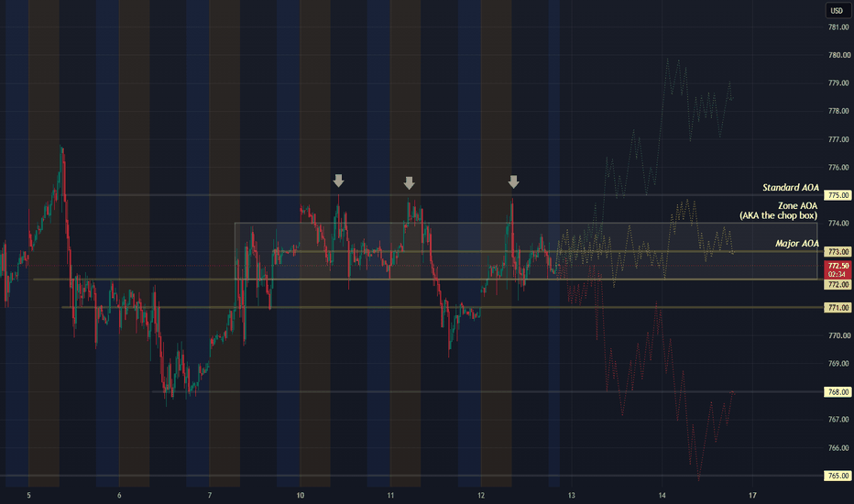Click the 765.00 price line label
The image size is (854, 504).
838,476
